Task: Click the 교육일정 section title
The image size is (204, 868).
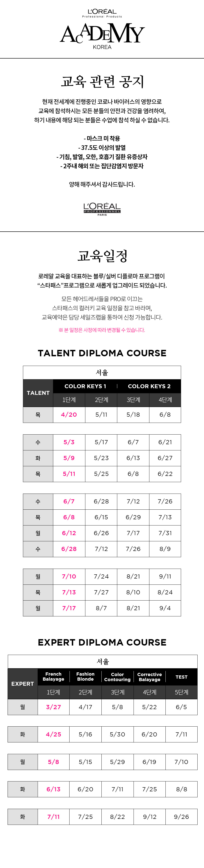Action: (x=102, y=256)
